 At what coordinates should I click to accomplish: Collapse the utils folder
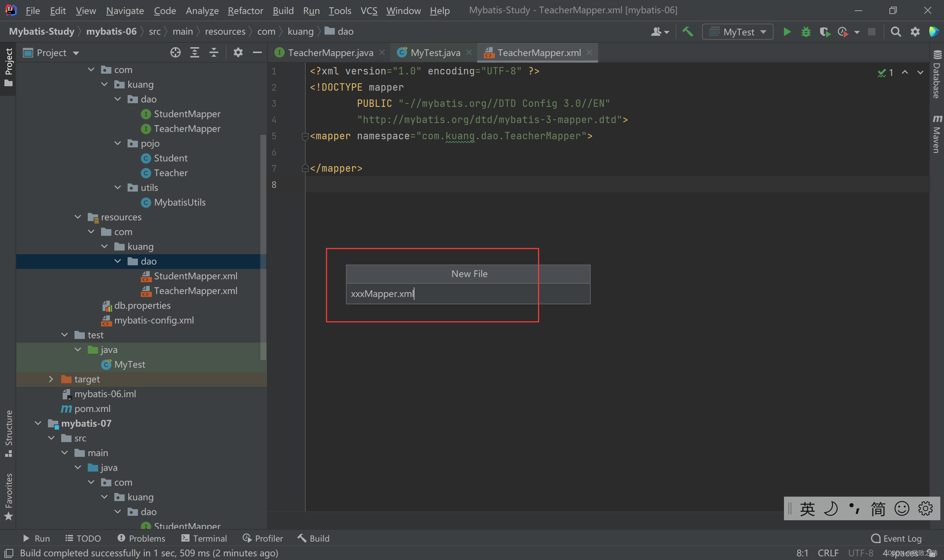[x=118, y=188]
